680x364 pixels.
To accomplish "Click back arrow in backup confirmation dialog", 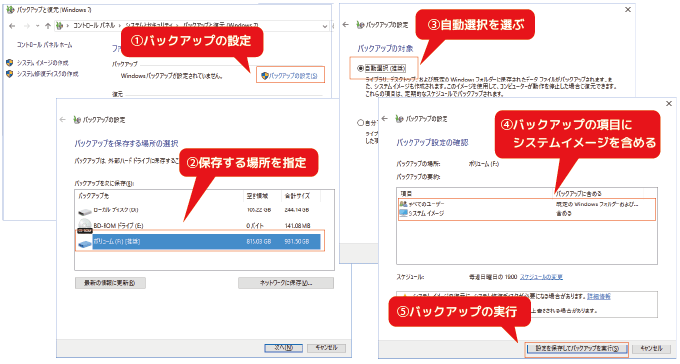I will [385, 118].
